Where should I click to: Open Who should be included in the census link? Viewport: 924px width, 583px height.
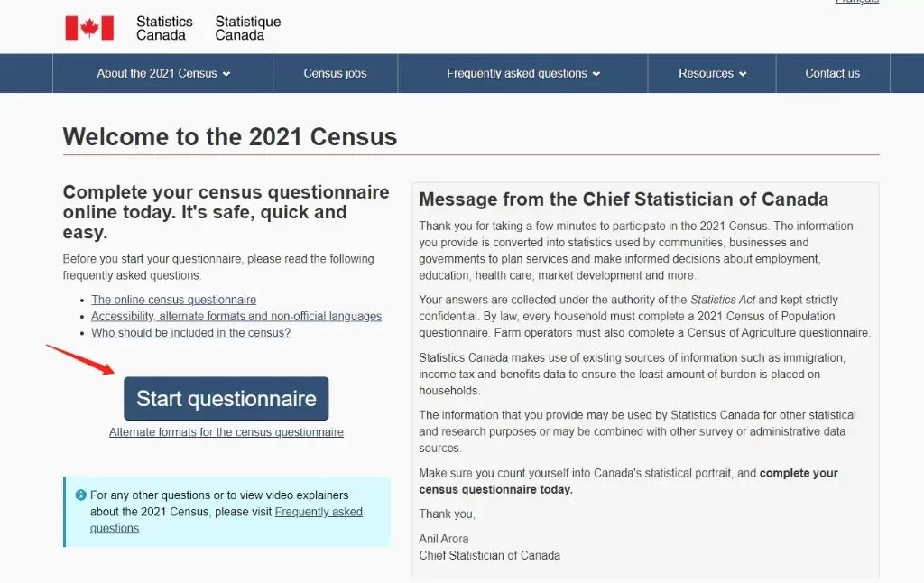pyautogui.click(x=191, y=332)
